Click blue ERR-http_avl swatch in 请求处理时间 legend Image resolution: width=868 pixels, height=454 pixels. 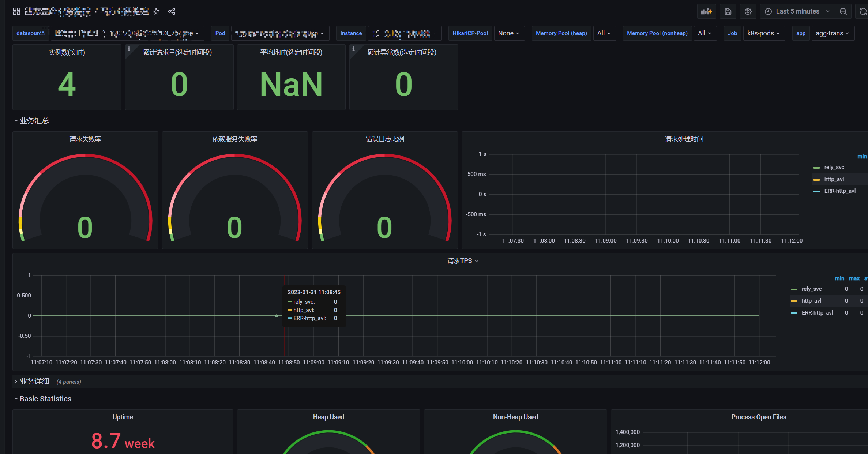coord(816,191)
